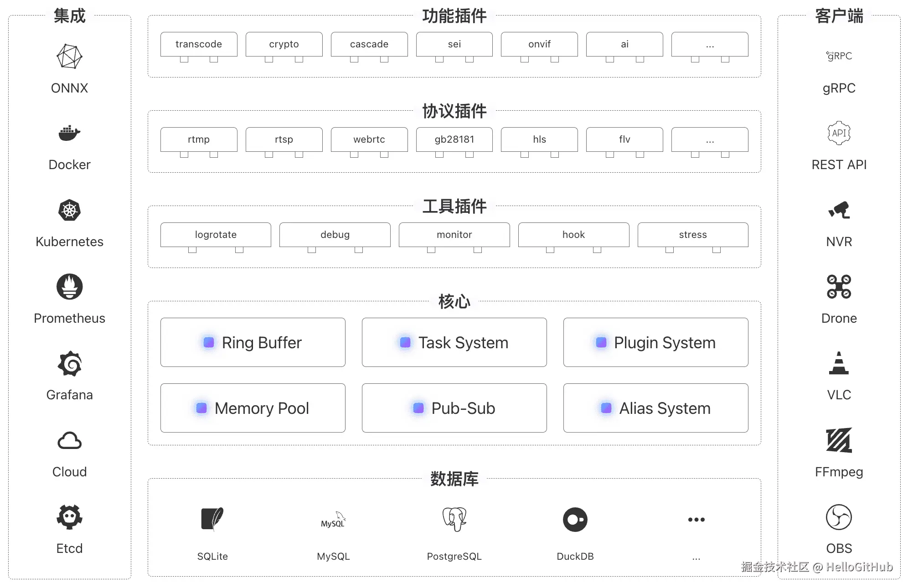
Task: Click the gb28181 protocol box
Action: point(454,139)
